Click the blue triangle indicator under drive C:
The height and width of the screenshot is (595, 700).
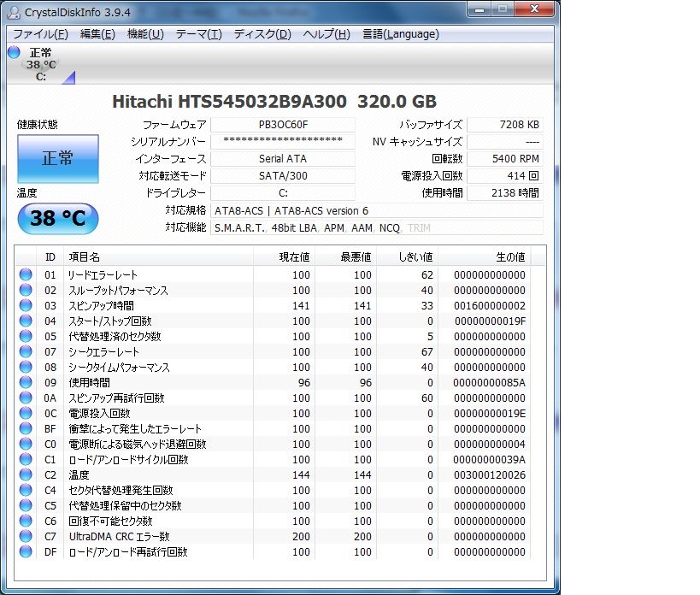(x=68, y=77)
